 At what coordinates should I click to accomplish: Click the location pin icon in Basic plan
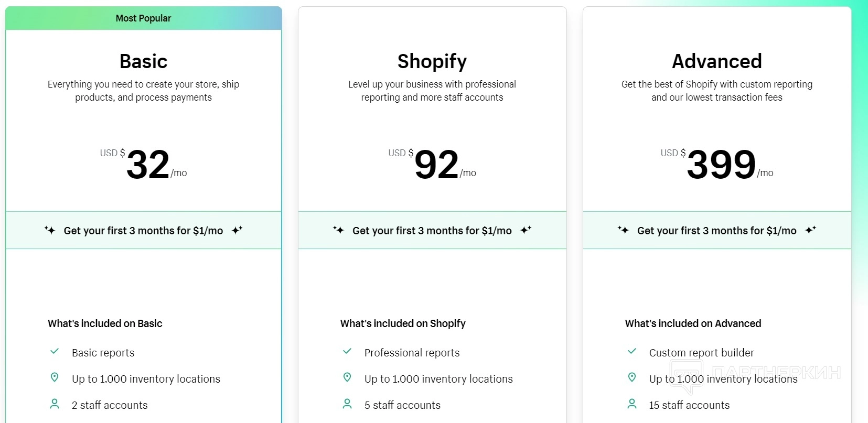(55, 377)
